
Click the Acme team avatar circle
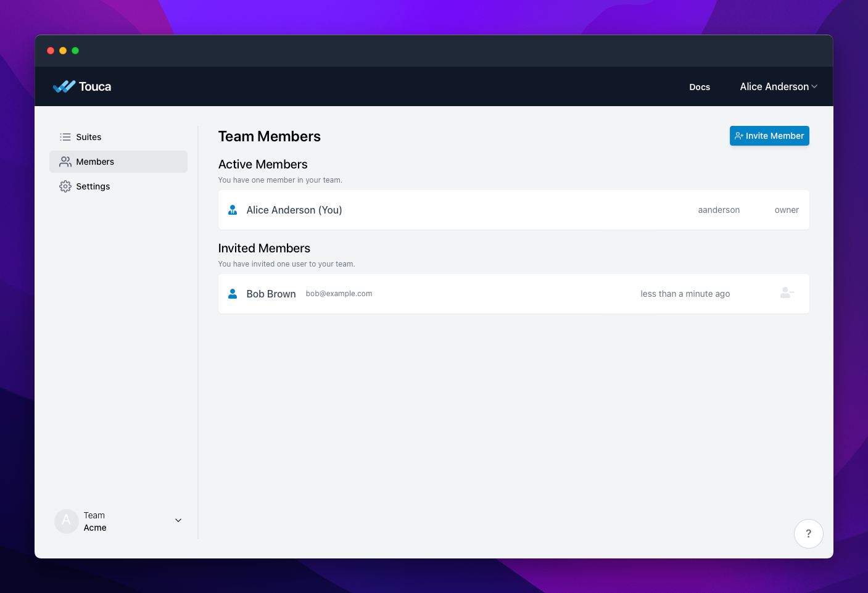(67, 521)
